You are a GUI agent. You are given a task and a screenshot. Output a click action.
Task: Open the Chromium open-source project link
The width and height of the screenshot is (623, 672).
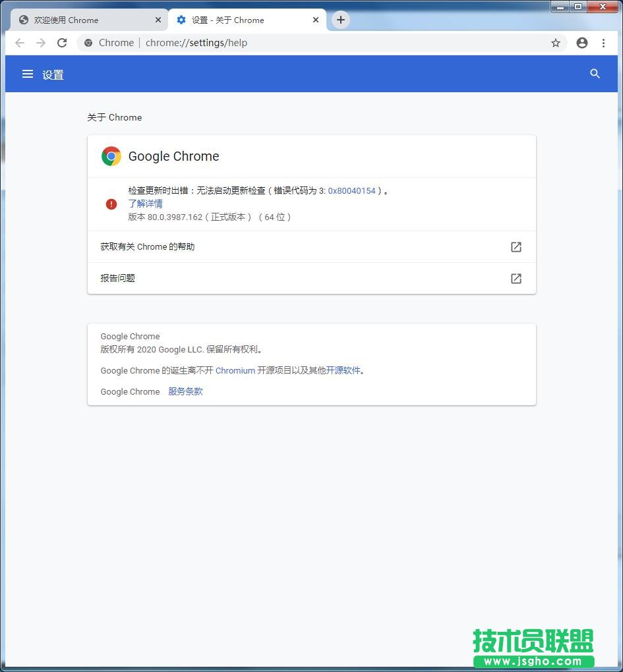tap(235, 370)
